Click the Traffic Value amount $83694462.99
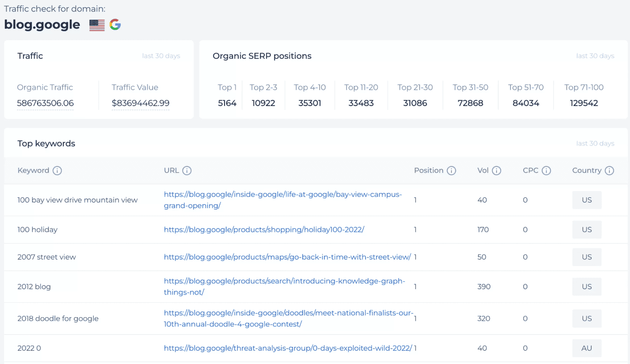Screen dimensions: 630x364 140,103
